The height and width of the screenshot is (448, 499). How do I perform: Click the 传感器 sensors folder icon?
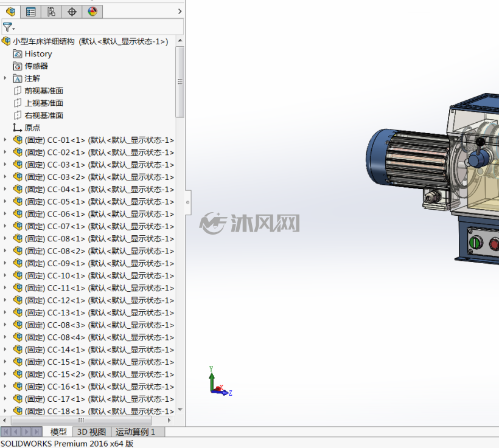[x=18, y=66]
